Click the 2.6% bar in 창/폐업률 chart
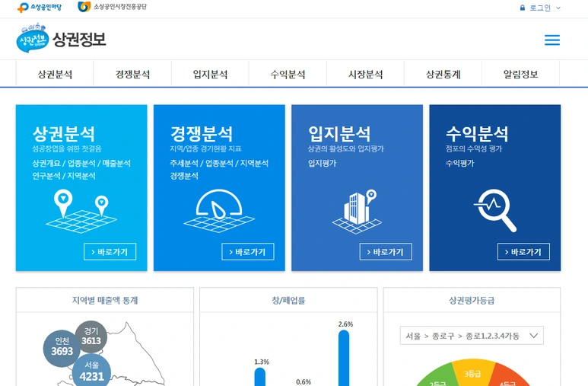This screenshot has height=386, width=588. point(344,358)
